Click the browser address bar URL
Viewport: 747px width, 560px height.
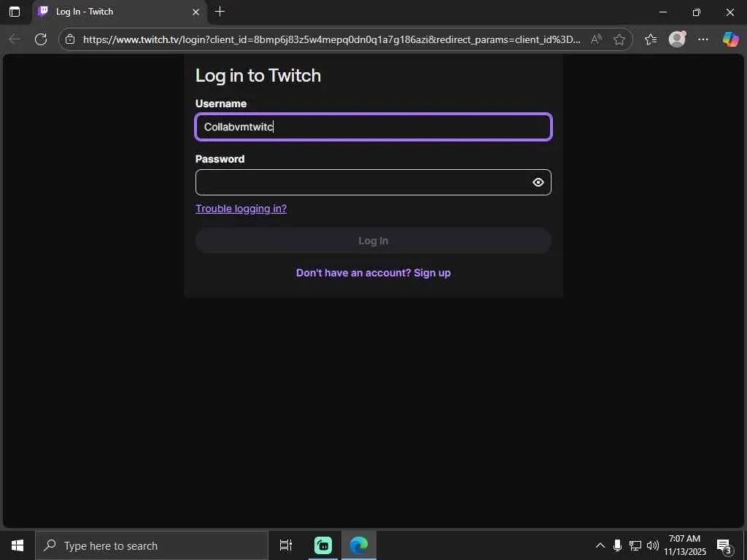click(x=332, y=39)
